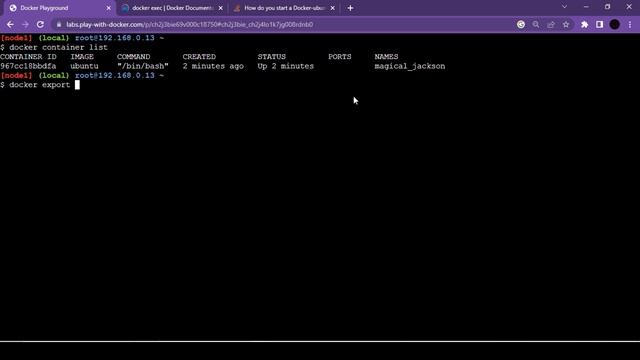Click the 'Up 2 minutes' status value
Screen dimensions: 640x360
click(286, 66)
